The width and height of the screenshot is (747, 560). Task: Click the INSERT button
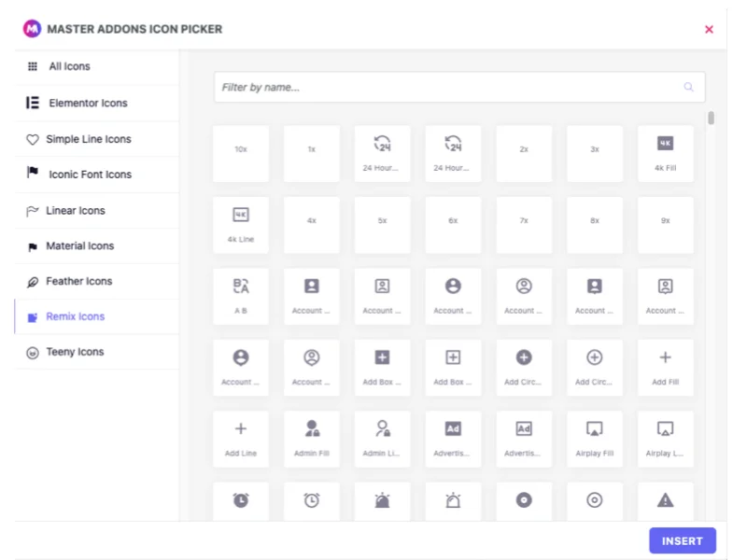(683, 540)
